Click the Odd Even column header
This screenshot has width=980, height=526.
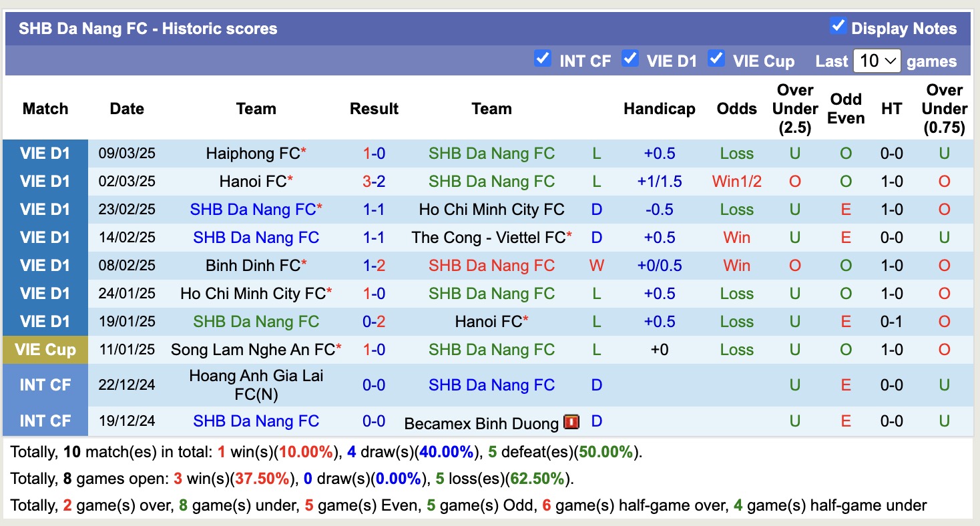846,109
